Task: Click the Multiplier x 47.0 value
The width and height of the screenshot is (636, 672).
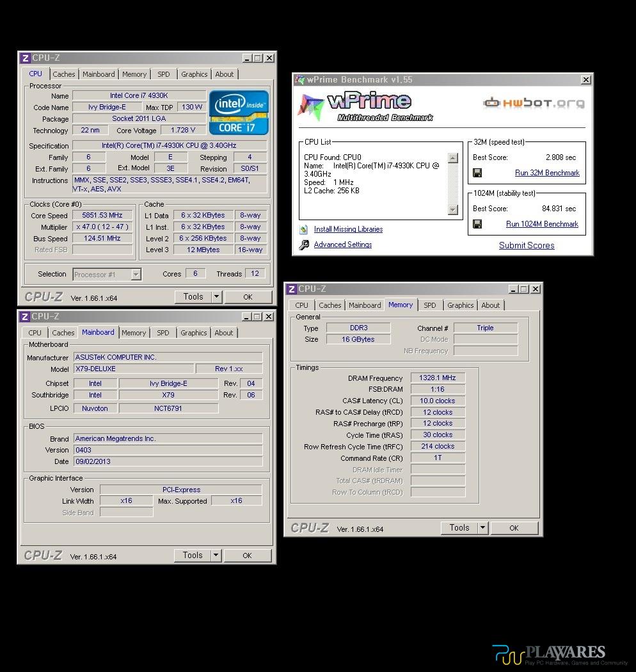Action: click(102, 227)
